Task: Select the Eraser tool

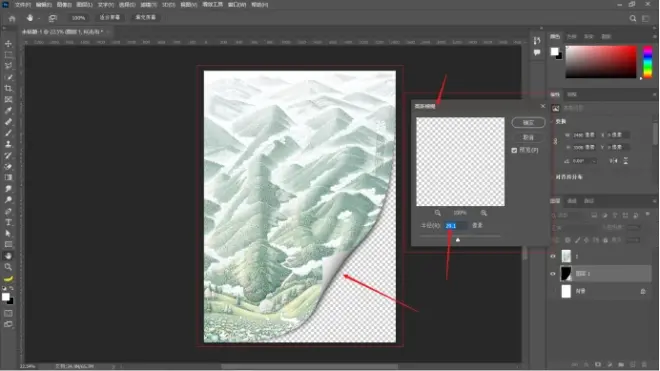Action: click(x=8, y=167)
